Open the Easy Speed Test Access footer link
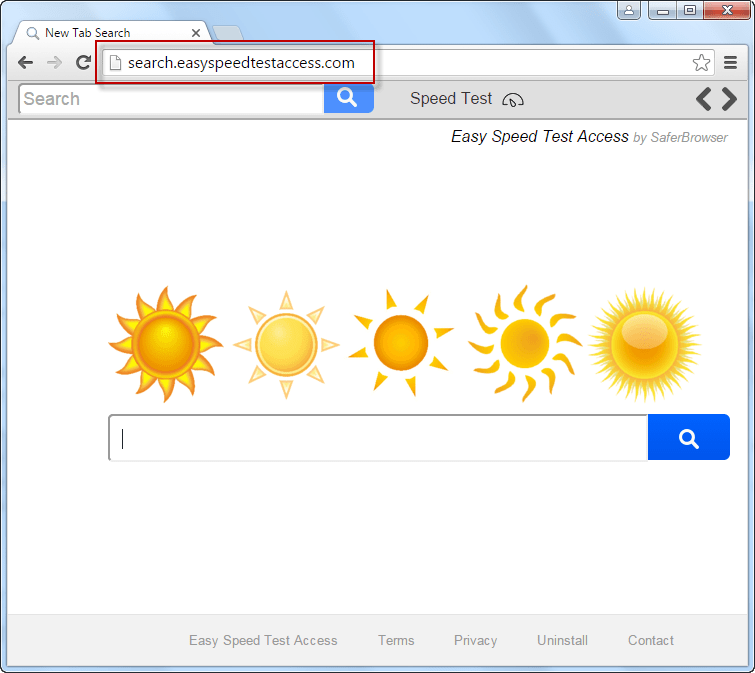Viewport: 755px width, 673px height. pyautogui.click(x=263, y=640)
